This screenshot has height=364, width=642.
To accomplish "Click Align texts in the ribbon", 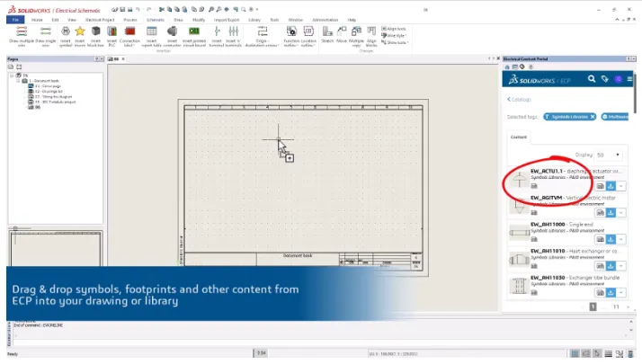I will click(394, 29).
